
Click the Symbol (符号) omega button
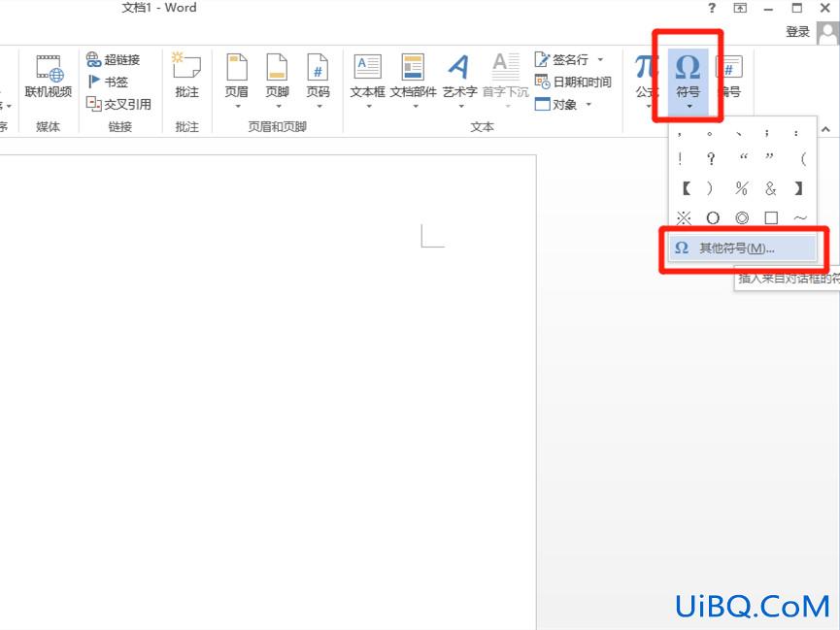[x=689, y=81]
